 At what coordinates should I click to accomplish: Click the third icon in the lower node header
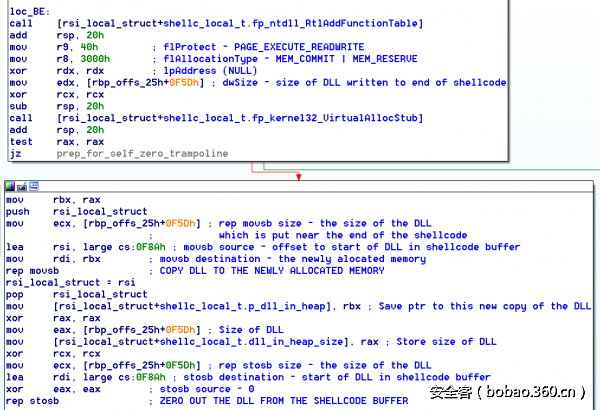click(x=33, y=186)
